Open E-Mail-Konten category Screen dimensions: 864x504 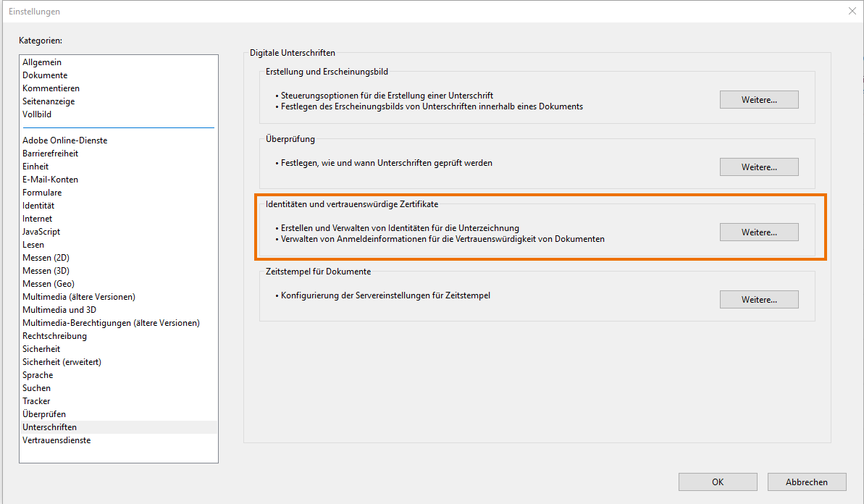50,180
